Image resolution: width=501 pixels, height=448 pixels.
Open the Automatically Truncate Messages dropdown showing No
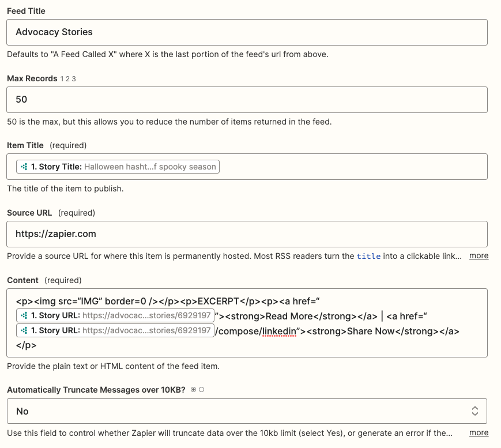tap(247, 411)
